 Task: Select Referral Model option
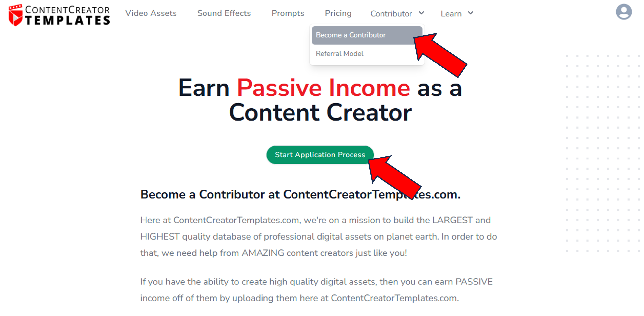pos(340,54)
